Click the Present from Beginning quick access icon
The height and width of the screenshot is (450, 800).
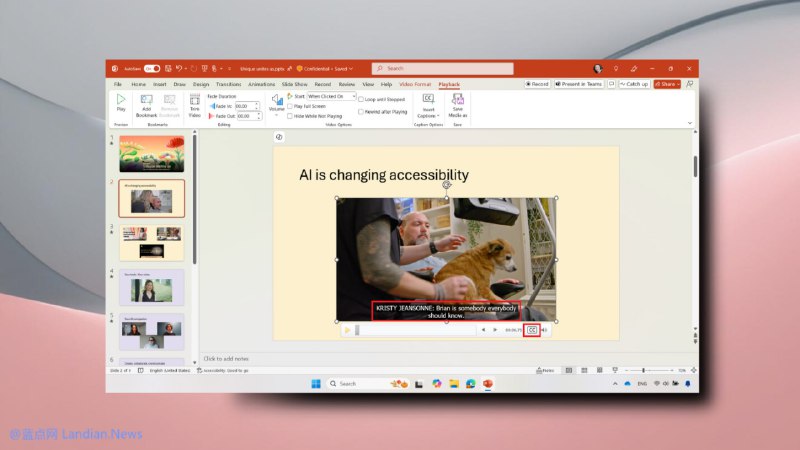[205, 68]
